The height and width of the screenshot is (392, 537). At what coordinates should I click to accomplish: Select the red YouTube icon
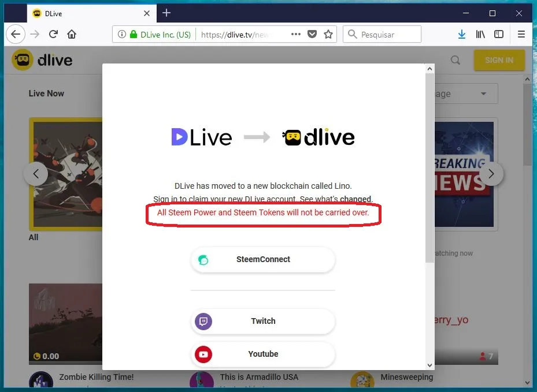click(203, 354)
